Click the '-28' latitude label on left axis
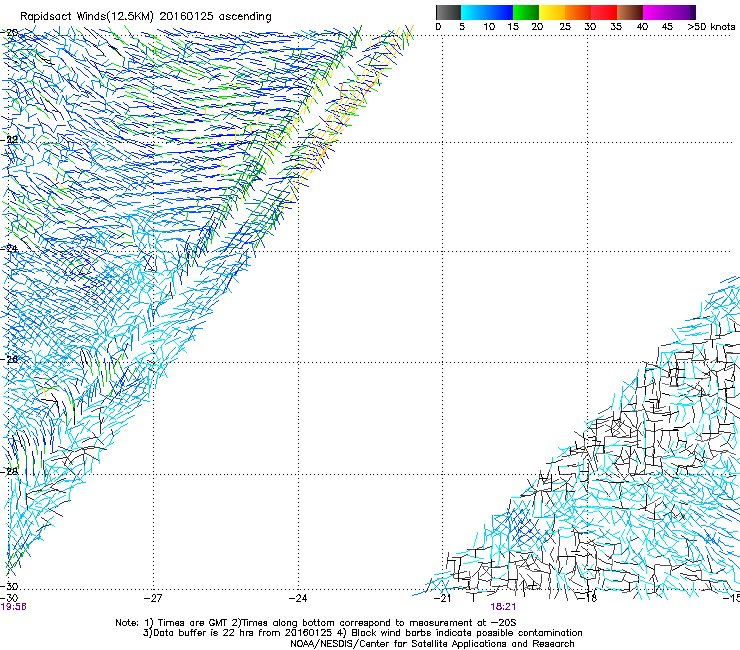 pyautogui.click(x=10, y=471)
